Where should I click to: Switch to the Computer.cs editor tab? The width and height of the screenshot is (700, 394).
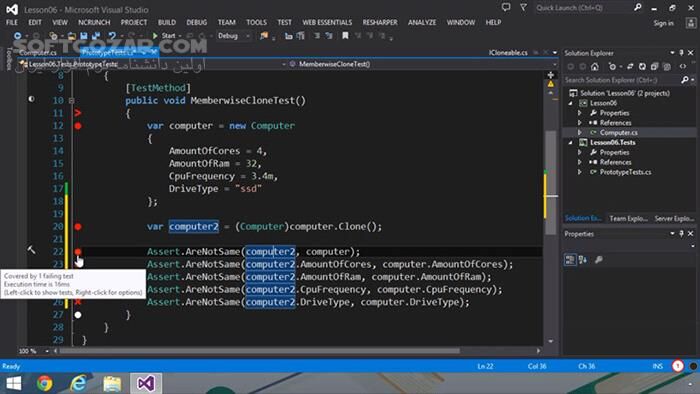[x=38, y=53]
